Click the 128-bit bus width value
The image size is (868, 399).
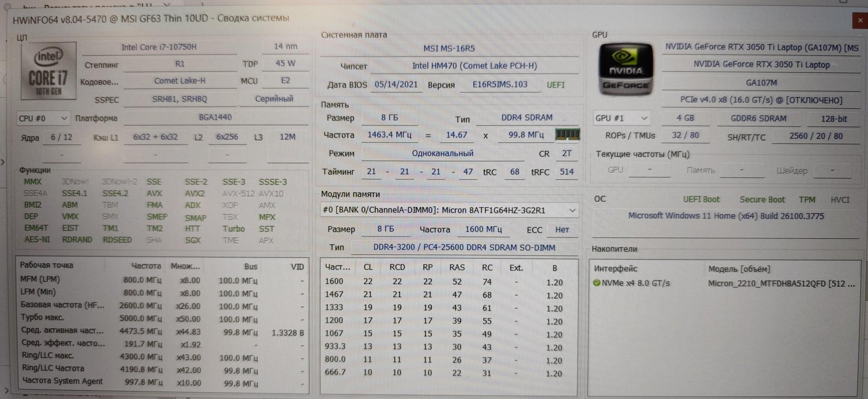point(834,119)
